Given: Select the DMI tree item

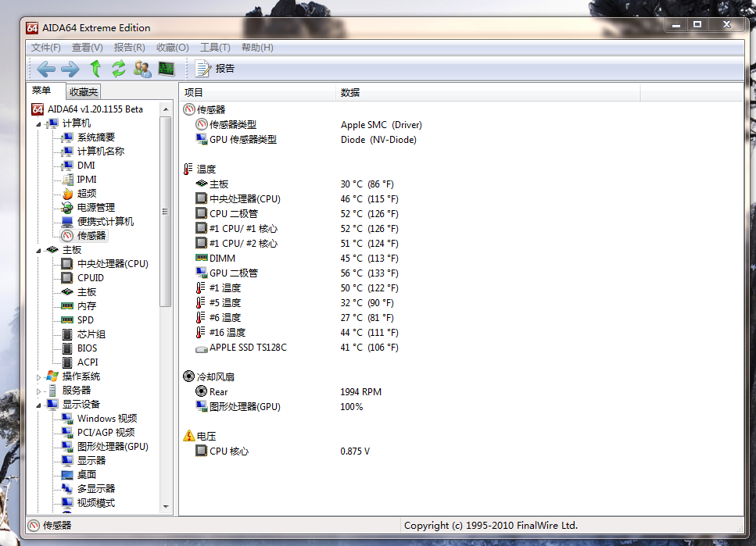Looking at the screenshot, I should pyautogui.click(x=86, y=166).
